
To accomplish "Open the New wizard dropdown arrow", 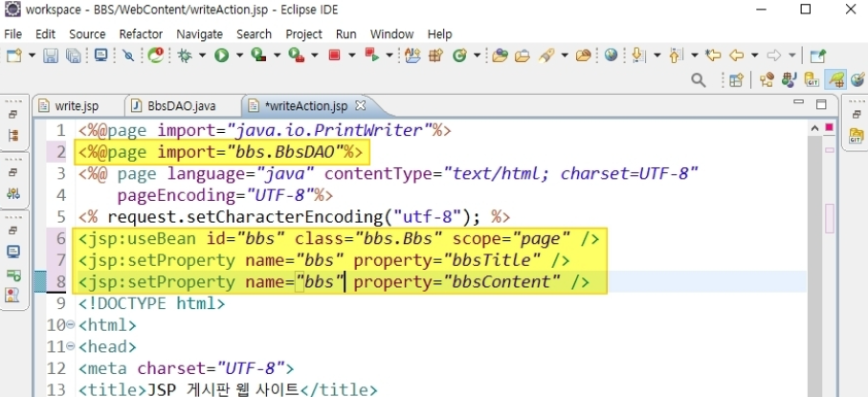I will pos(33,55).
